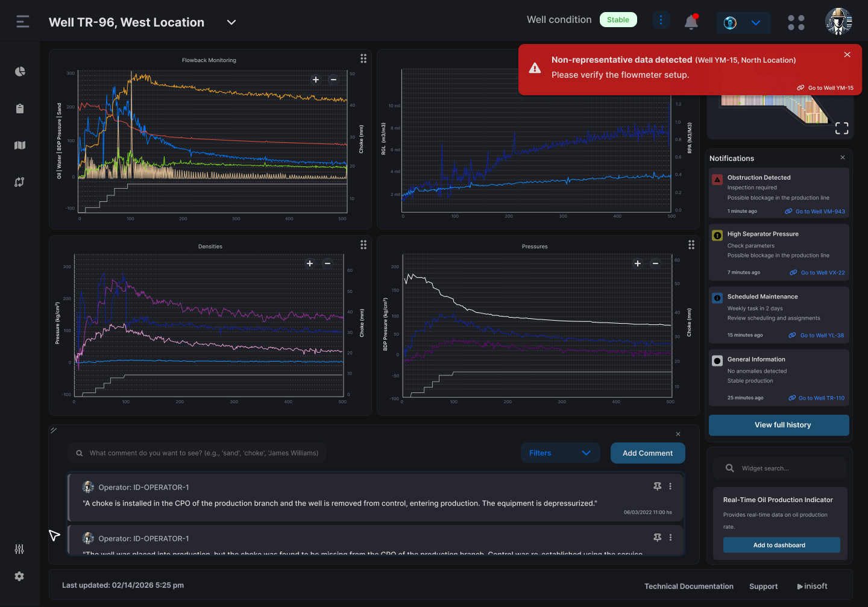This screenshot has width=868, height=607.
Task: Follow the Go to Well VX-22 link
Action: coord(817,272)
